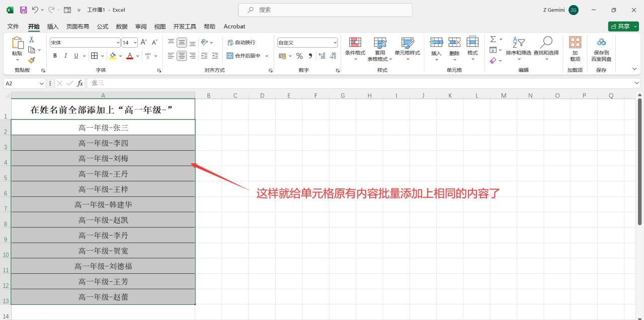Click the vertical scrollbar thumb
The image size is (644, 320).
click(640, 161)
